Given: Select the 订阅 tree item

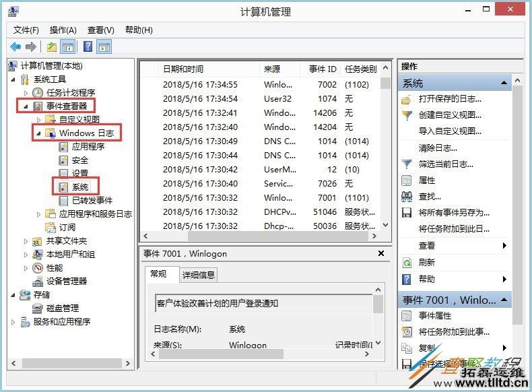Looking at the screenshot, I should point(67,228).
